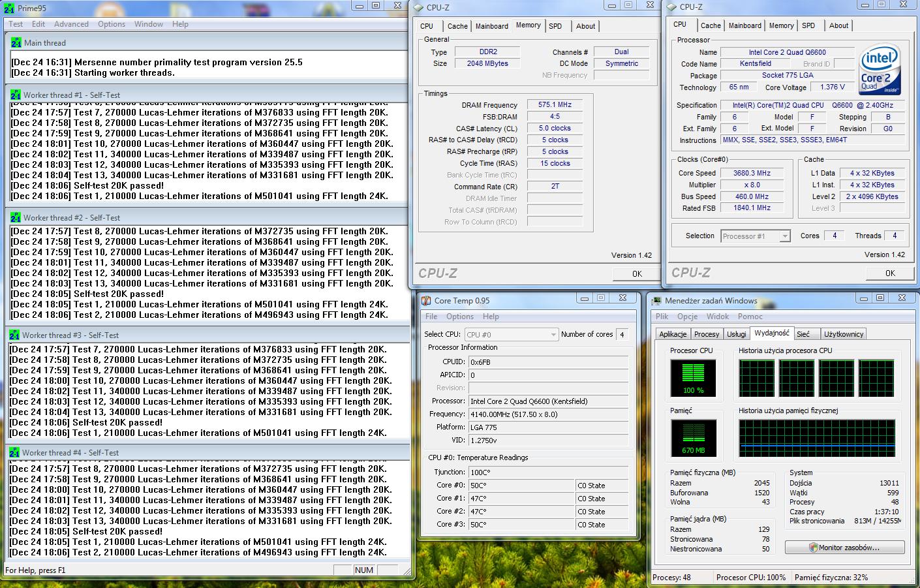Switch to the Mainboard tab in CPU window
920x588 pixels.
(744, 25)
